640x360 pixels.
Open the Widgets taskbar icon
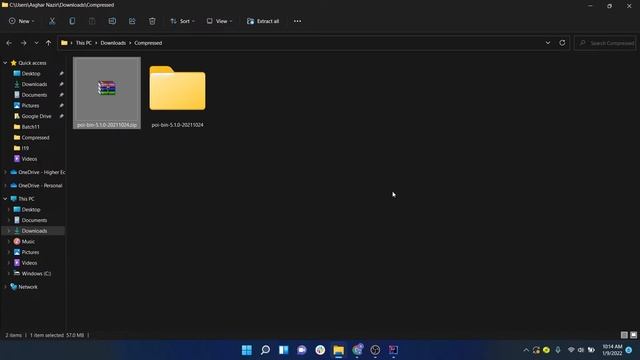[x=284, y=350]
